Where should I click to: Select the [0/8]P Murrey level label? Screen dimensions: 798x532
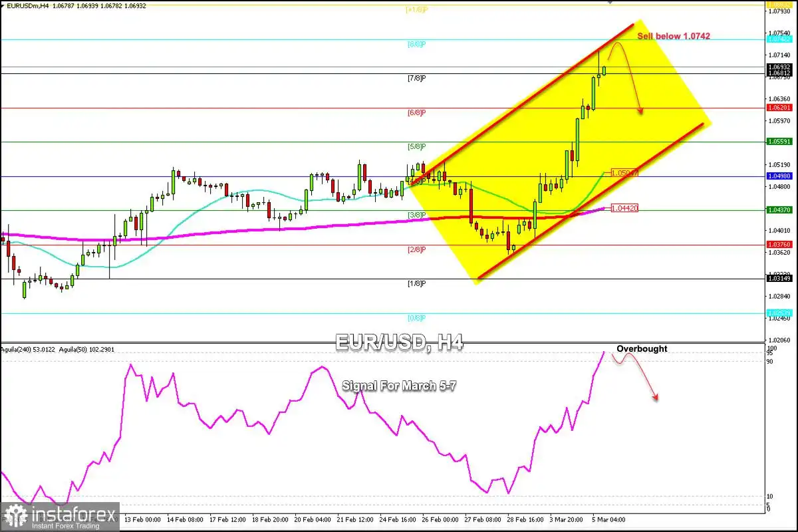(416, 318)
